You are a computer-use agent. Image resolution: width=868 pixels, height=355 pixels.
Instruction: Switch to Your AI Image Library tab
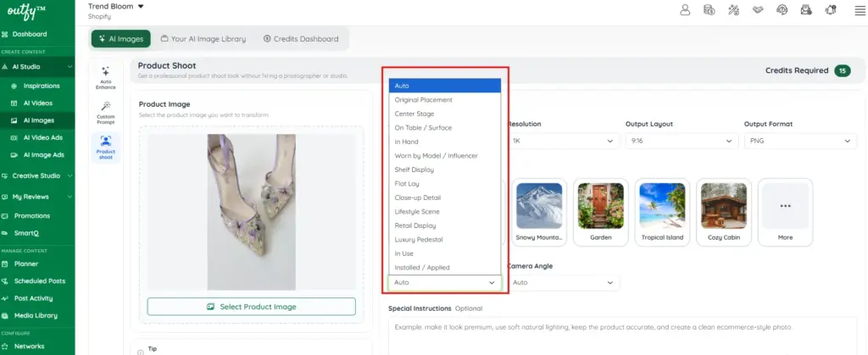(203, 39)
